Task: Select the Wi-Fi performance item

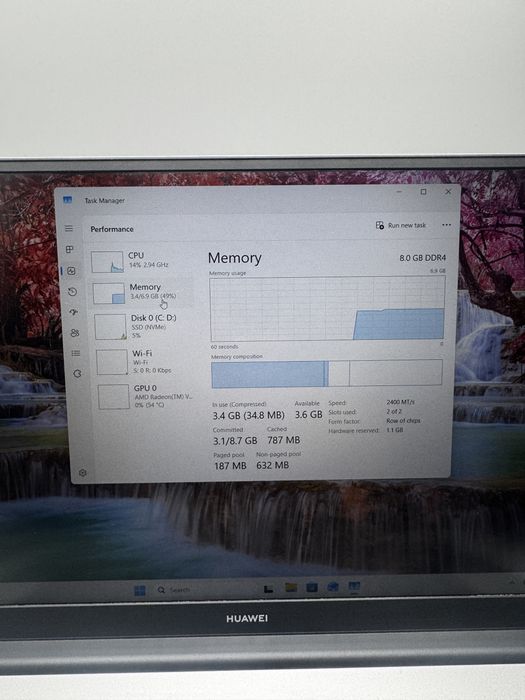Action: tap(146, 362)
